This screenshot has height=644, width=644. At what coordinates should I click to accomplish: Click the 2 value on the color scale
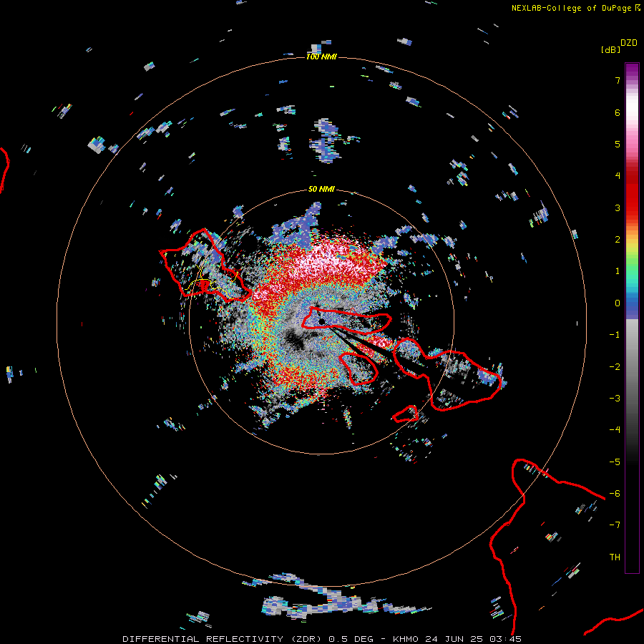[618, 240]
